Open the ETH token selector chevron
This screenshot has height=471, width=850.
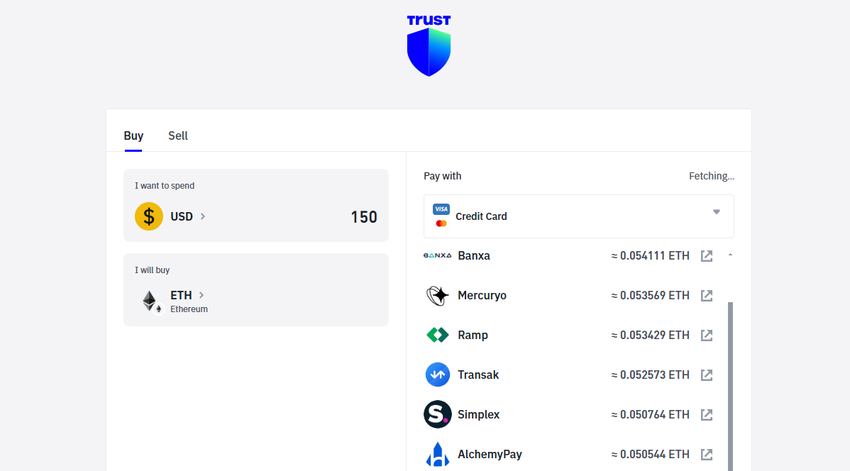[x=201, y=295]
